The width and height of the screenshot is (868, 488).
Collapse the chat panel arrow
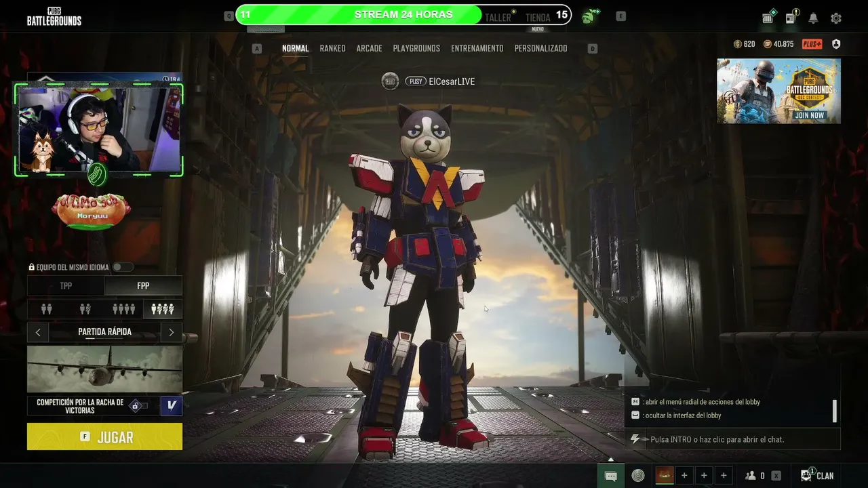click(x=610, y=460)
